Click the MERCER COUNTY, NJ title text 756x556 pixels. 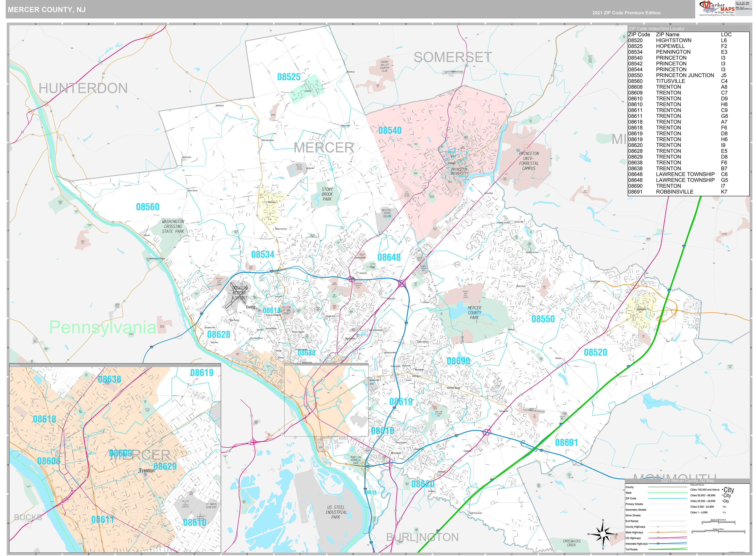[46, 10]
